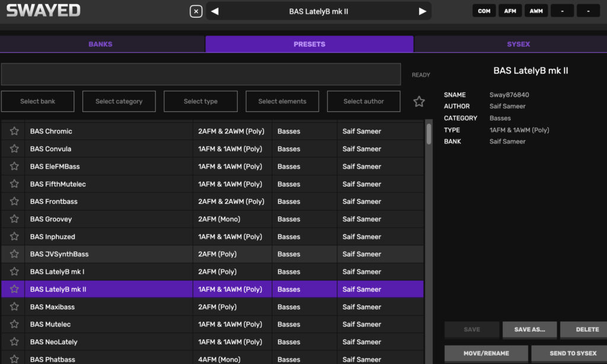Click the previous preset left arrow
Image resolution: width=607 pixels, height=364 pixels.
(x=215, y=11)
